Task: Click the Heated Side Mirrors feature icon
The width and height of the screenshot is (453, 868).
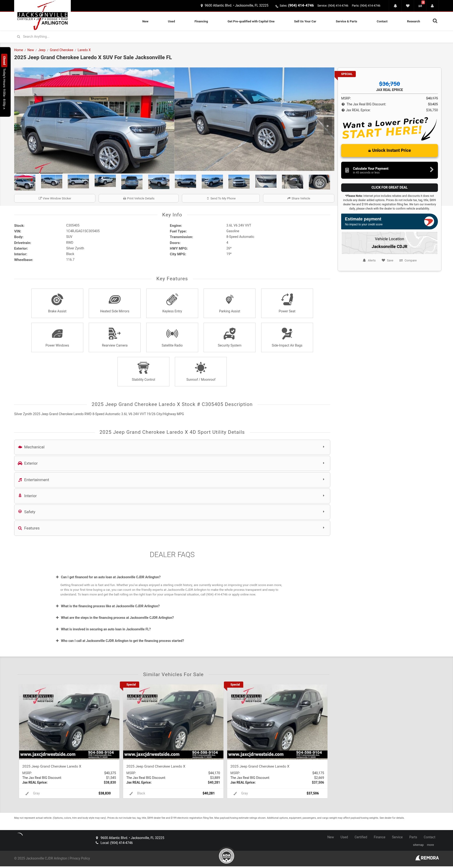Action: [x=115, y=299]
